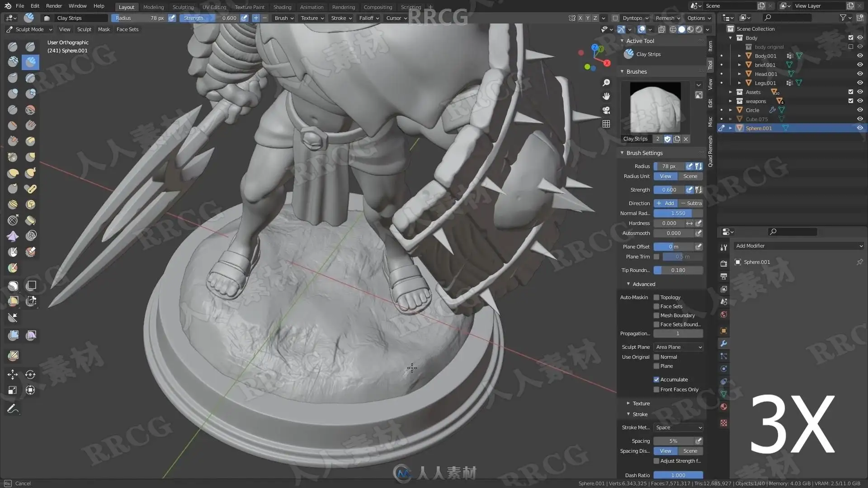Open the Add Modifier dropdown
The height and width of the screenshot is (488, 868).
[799, 246]
